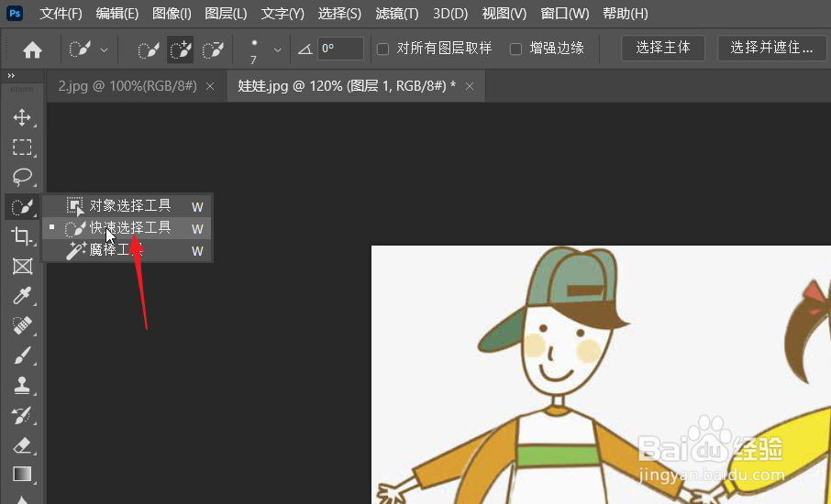Choose 魔棒工具 from flyout menu
Image resolution: width=831 pixels, height=504 pixels.
[127, 250]
